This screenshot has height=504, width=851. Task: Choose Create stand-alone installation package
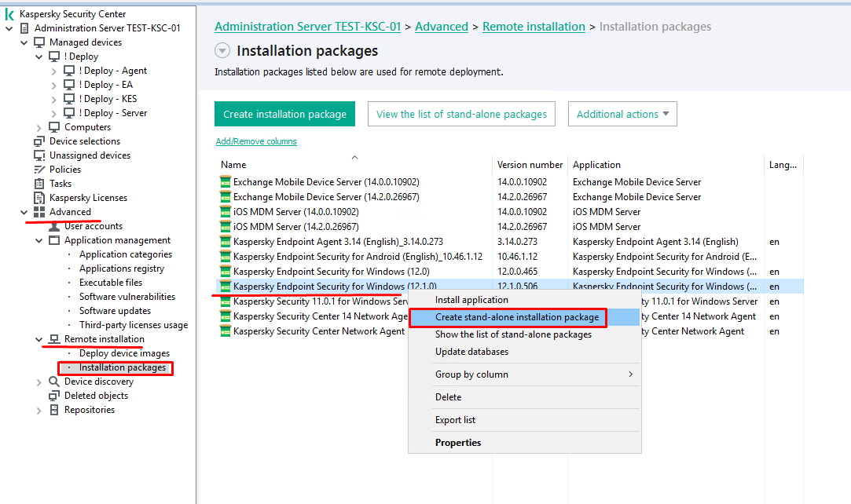(517, 317)
